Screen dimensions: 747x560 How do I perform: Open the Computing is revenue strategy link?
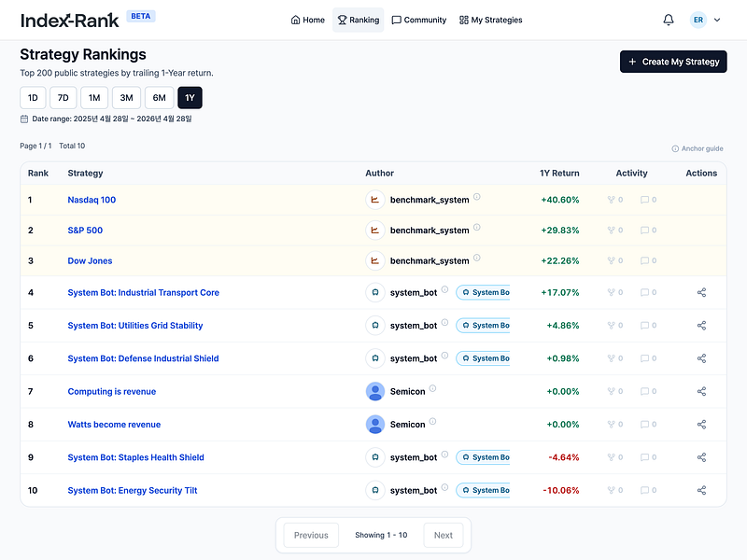point(112,391)
